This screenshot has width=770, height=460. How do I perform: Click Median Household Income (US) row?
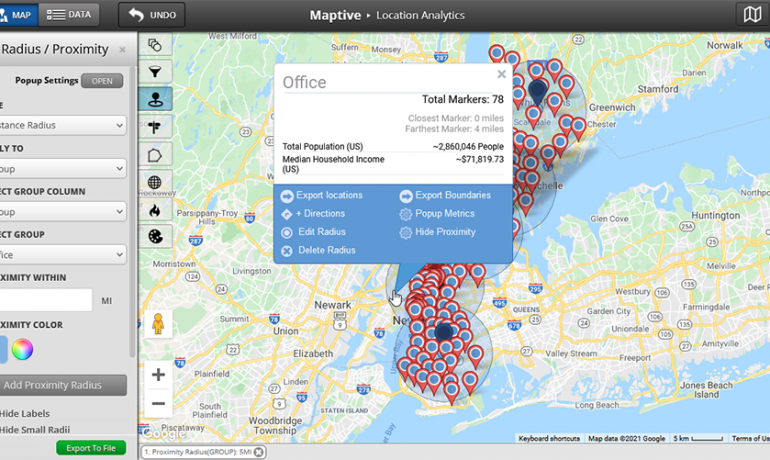coord(393,164)
